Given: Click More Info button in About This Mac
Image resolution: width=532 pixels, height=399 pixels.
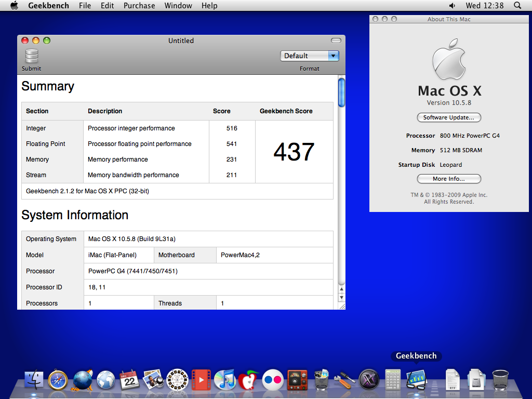Looking at the screenshot, I should pos(449,179).
